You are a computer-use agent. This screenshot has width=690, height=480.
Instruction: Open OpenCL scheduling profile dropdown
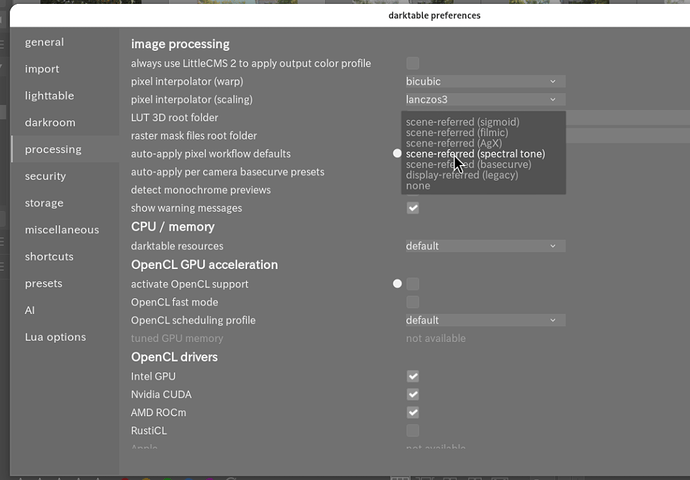[485, 320]
